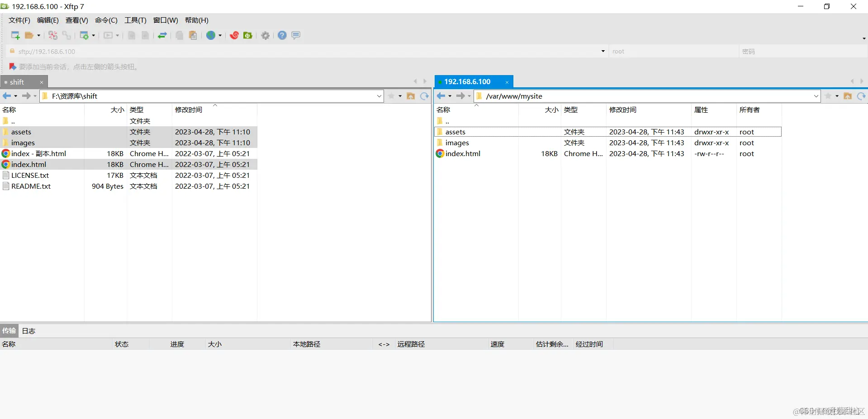Sort remote pane by 所有者 column
Image resolution: width=868 pixels, height=419 pixels.
(759, 110)
